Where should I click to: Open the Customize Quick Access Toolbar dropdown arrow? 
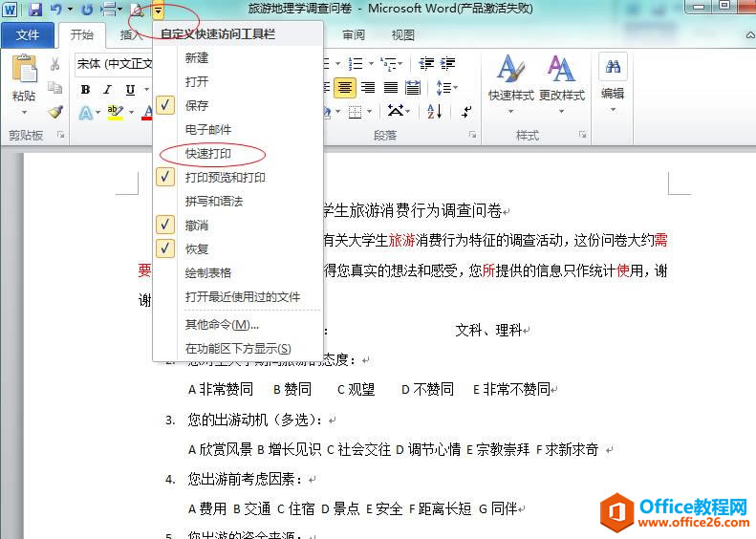158,10
